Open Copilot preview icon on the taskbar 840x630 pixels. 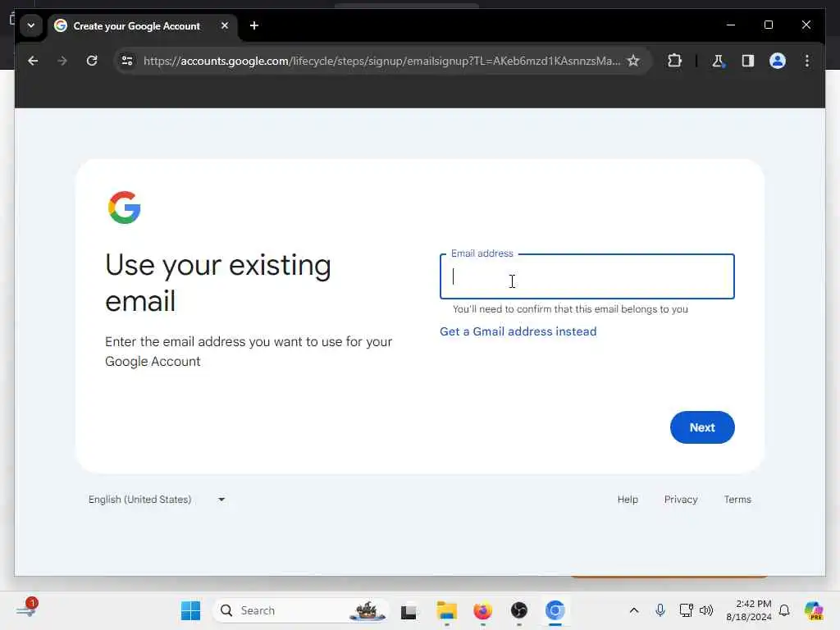point(814,610)
